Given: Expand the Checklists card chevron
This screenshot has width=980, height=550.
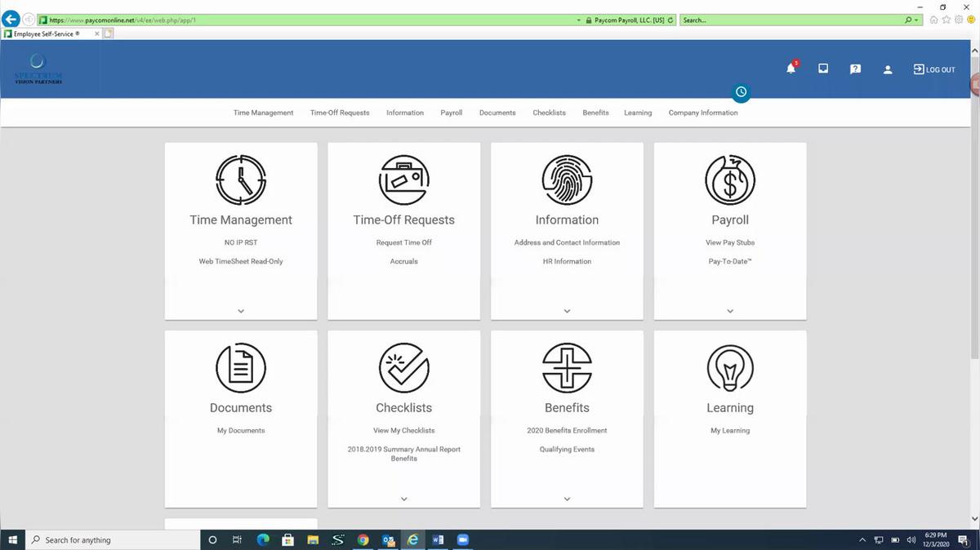Looking at the screenshot, I should (x=403, y=498).
